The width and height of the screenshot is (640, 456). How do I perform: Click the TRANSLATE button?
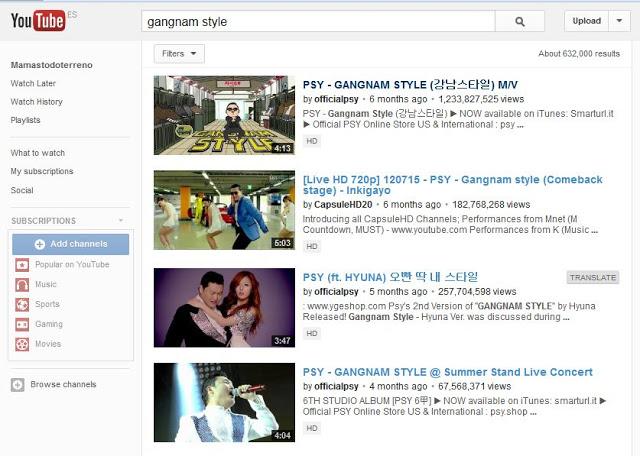click(x=593, y=278)
